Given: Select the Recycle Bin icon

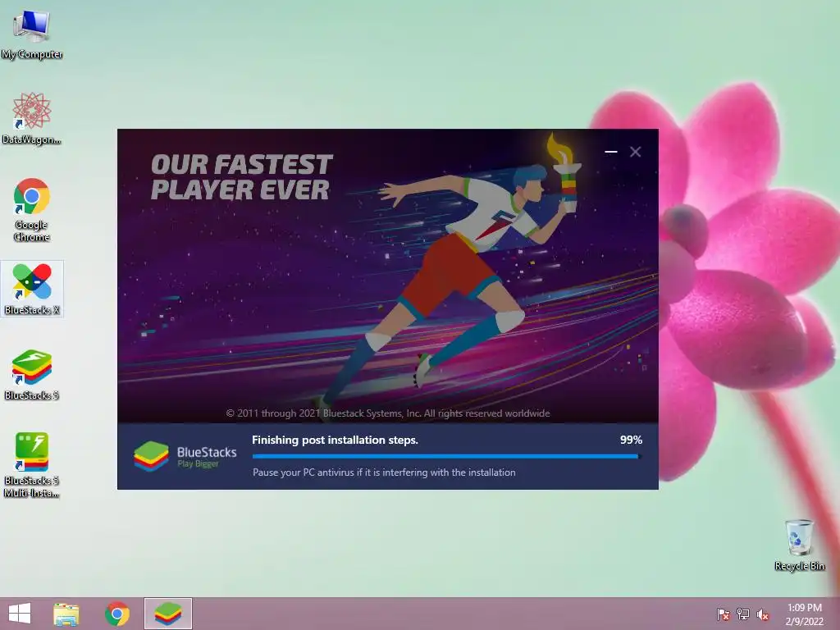Looking at the screenshot, I should [799, 545].
